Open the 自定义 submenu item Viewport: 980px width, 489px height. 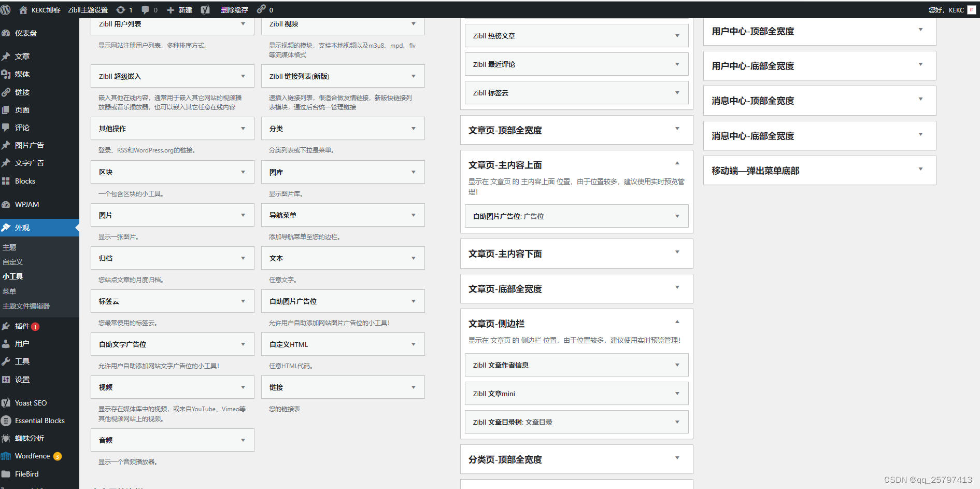[13, 262]
